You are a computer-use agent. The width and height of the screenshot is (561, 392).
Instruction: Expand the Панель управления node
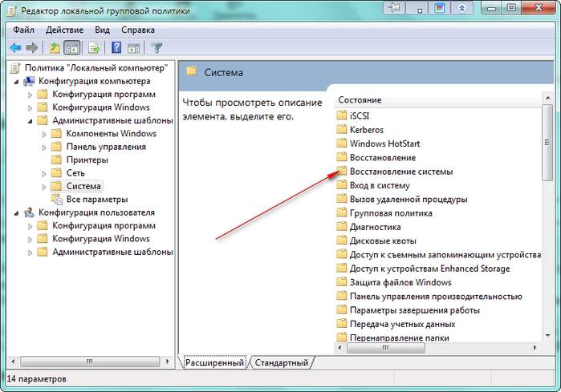pos(44,148)
